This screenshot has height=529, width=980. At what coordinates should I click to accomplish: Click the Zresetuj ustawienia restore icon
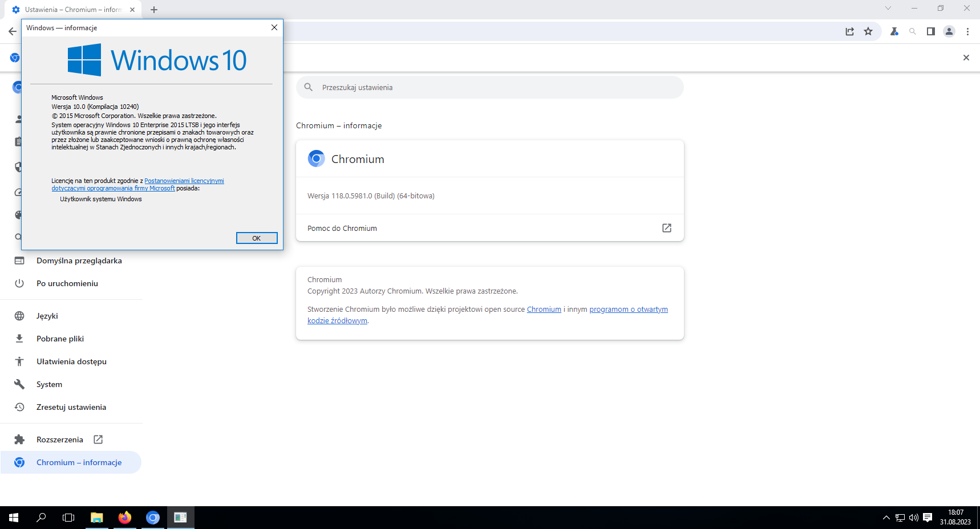click(19, 407)
